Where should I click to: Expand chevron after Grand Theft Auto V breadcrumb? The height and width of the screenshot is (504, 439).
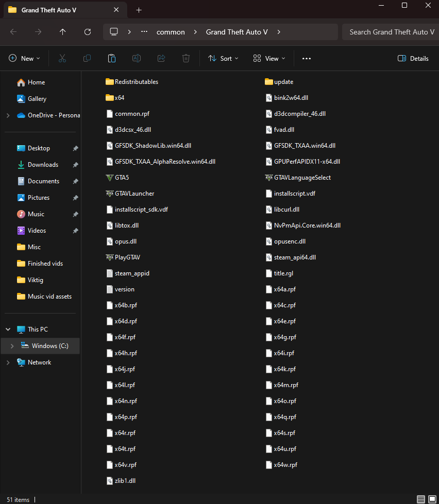coord(279,32)
